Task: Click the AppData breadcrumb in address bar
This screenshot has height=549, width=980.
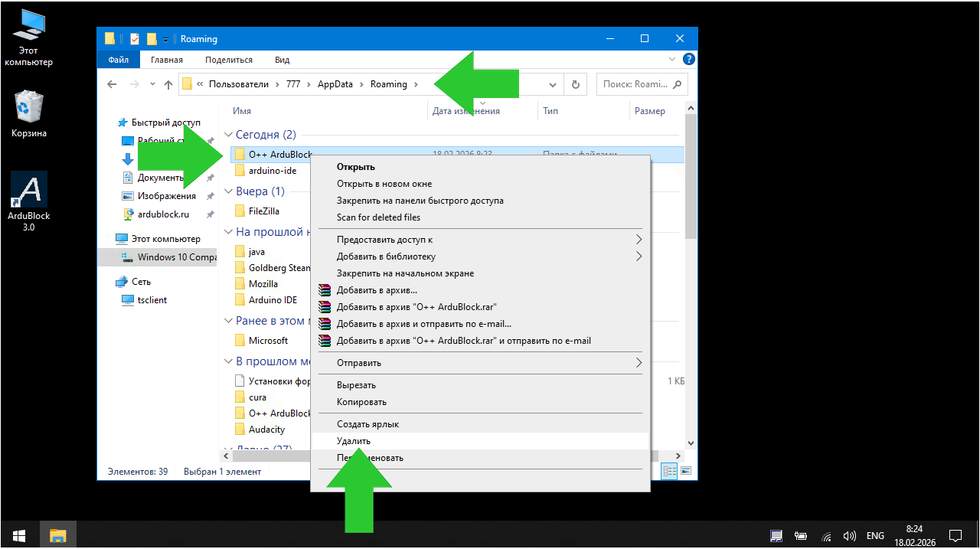Action: 335,84
